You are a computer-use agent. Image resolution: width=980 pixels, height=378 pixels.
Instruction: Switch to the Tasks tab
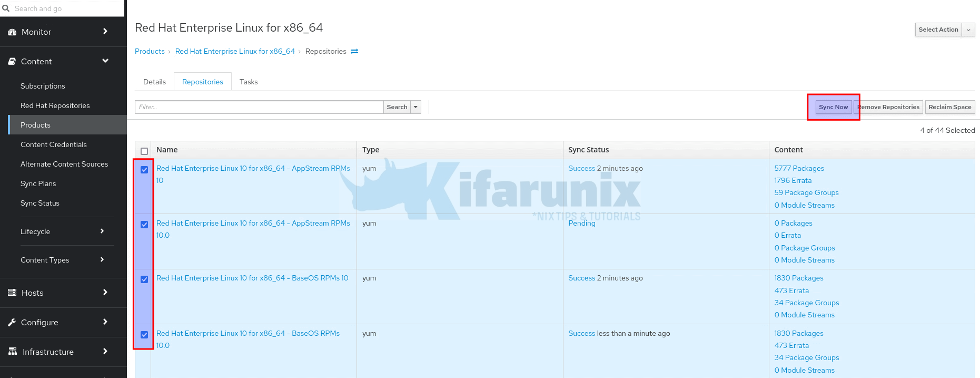[249, 82]
